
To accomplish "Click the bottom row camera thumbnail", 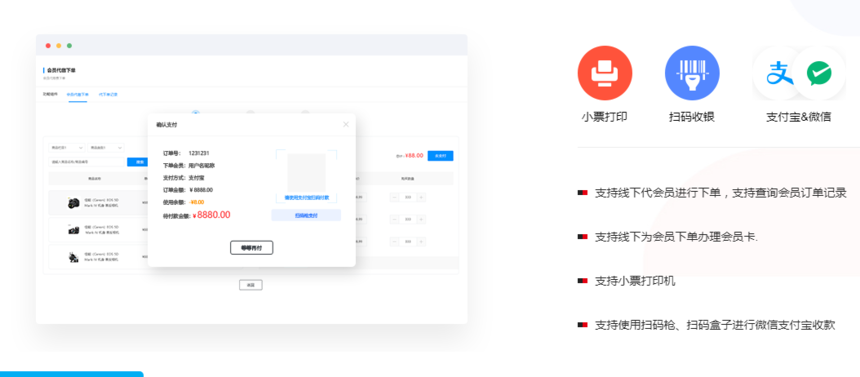I will pos(73,257).
